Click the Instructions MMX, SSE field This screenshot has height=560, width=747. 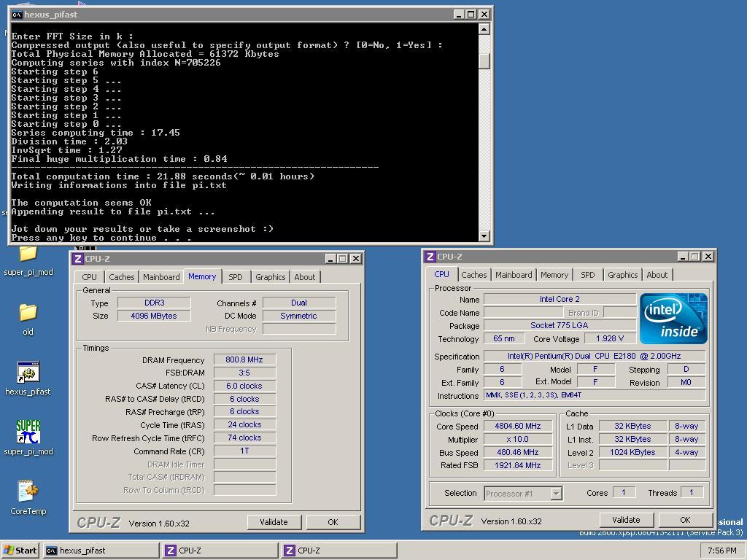coord(595,395)
